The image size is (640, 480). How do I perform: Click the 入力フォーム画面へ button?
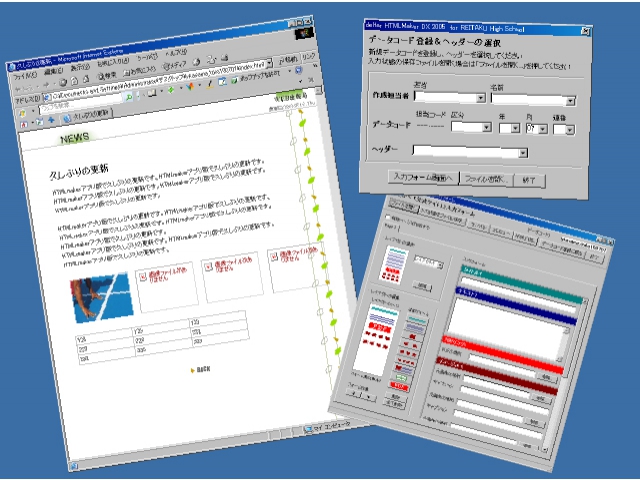(423, 178)
